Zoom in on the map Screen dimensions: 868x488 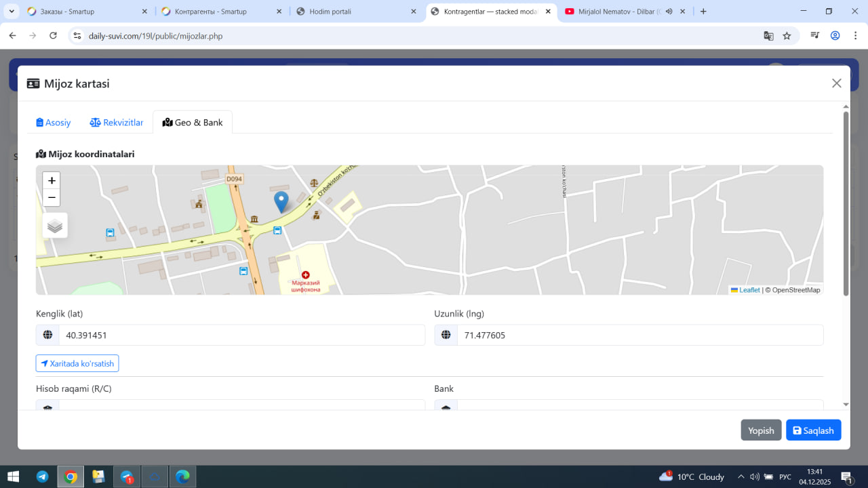[52, 180]
